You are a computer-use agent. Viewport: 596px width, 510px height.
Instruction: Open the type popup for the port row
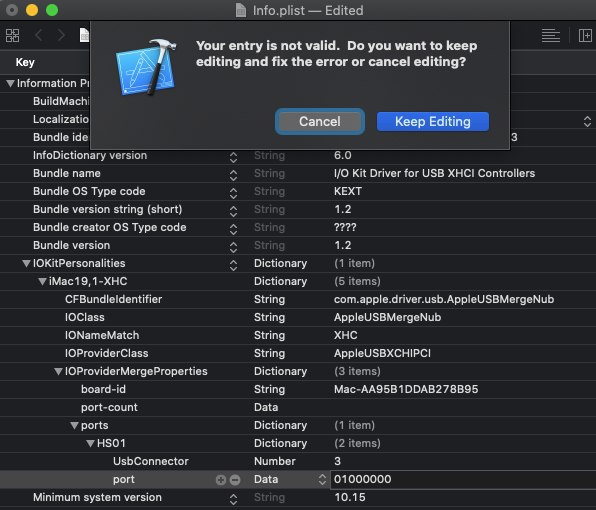click(322, 480)
